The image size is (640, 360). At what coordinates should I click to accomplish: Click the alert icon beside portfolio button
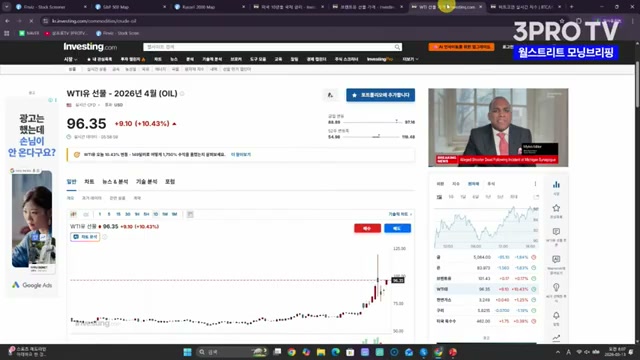tap(330, 95)
